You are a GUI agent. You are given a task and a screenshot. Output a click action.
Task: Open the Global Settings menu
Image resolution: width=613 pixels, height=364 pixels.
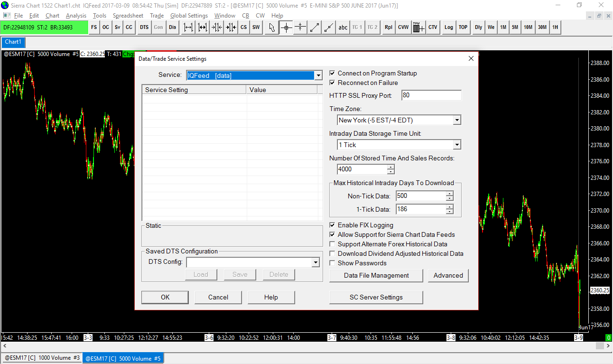point(189,16)
